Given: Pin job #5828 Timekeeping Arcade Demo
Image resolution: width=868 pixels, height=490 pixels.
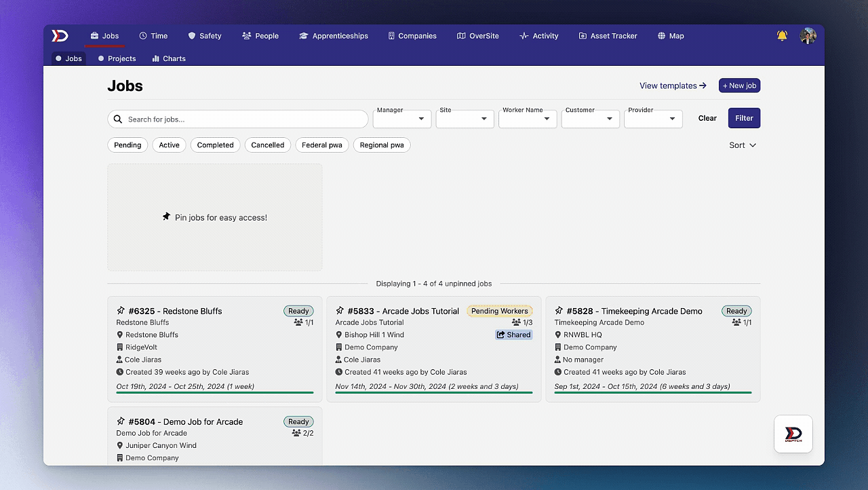Looking at the screenshot, I should click(x=559, y=311).
